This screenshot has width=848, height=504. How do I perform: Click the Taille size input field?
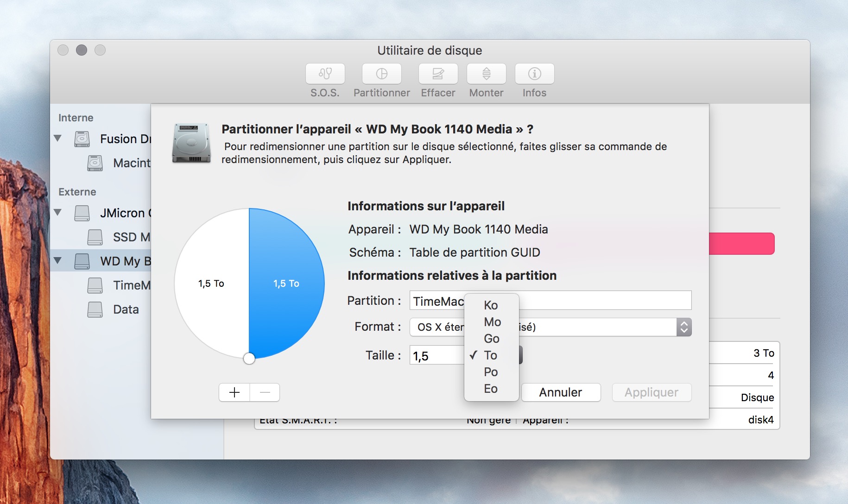click(x=437, y=356)
